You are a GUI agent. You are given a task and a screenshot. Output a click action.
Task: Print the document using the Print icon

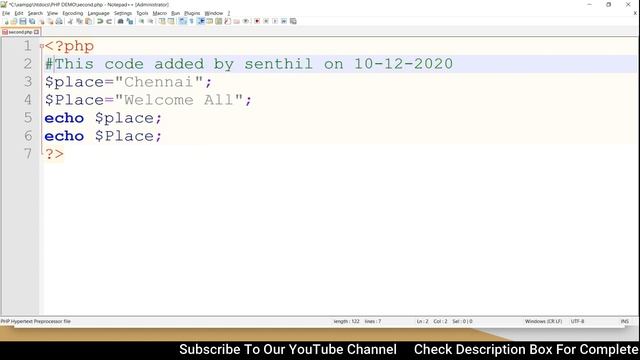click(59, 21)
